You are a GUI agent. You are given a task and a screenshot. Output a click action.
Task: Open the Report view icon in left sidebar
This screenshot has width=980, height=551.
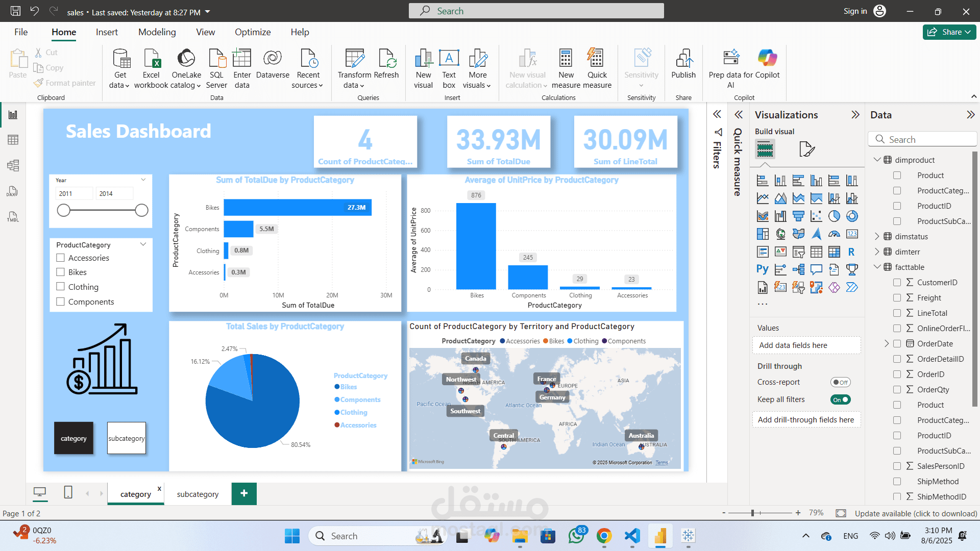[13, 115]
